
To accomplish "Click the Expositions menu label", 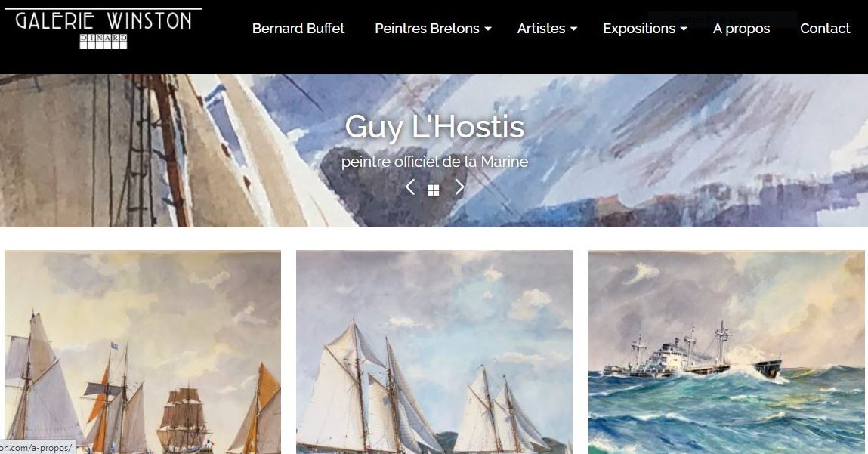I will (x=639, y=29).
